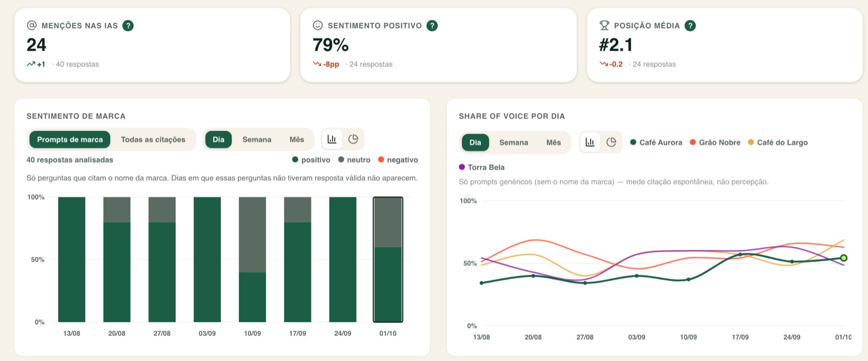Switch share of voice chart to bar view

pos(590,142)
